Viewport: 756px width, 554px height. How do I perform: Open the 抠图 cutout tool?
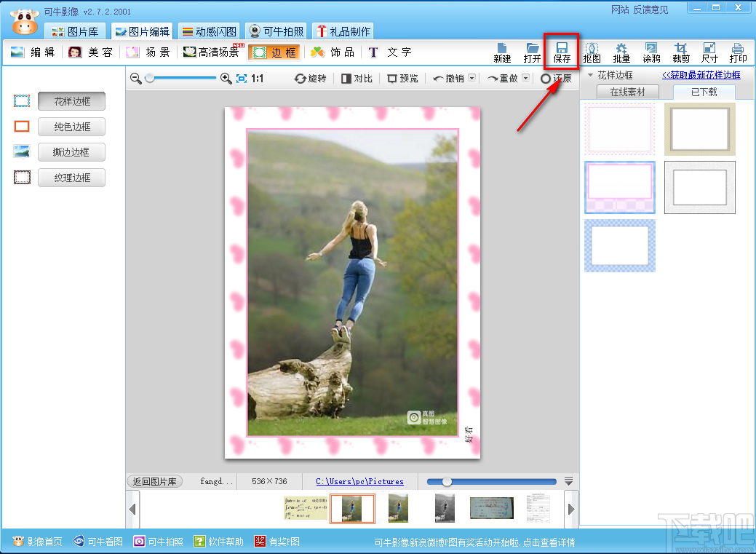click(x=592, y=52)
